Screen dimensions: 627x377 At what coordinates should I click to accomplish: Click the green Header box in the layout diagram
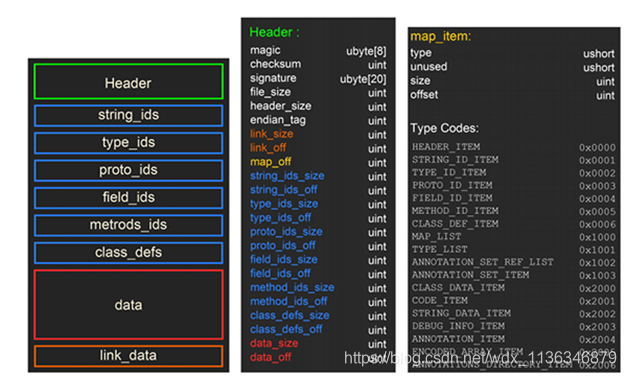(x=128, y=82)
